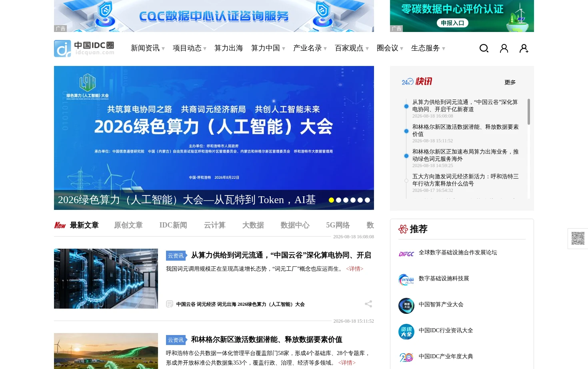588x369 pixels.
Task: Click tag 词元出海 under first article
Action: 226,304
